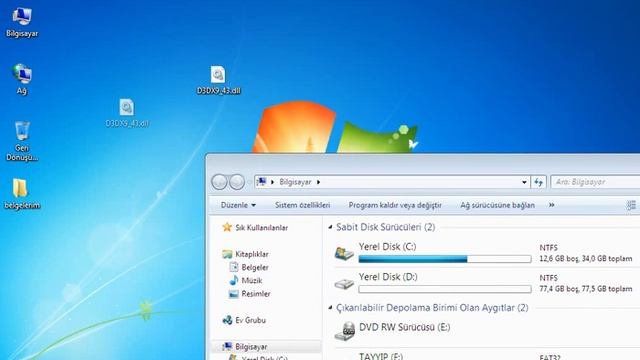Click C: drive usage bar
The height and width of the screenshot is (360, 640).
click(445, 259)
